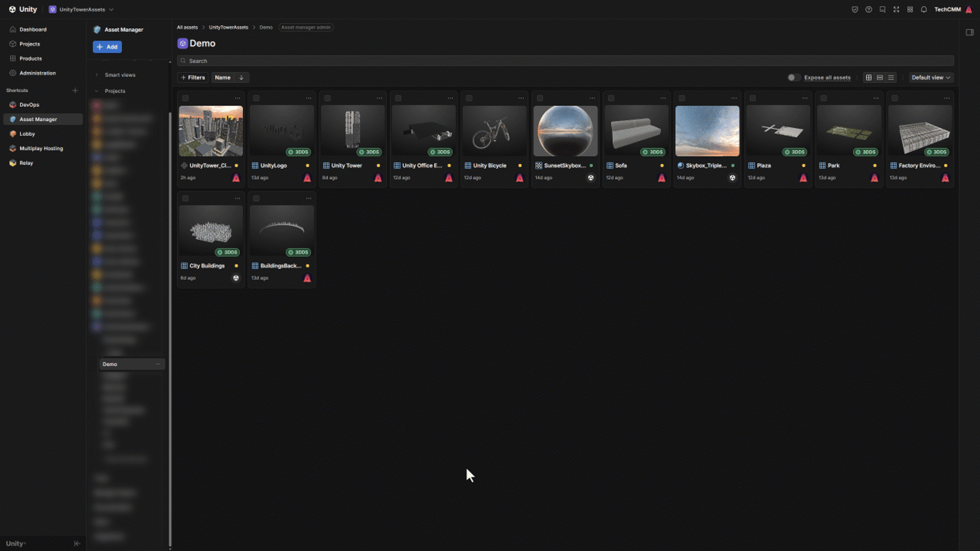This screenshot has height=551, width=980.
Task: Click the Filters button
Action: pyautogui.click(x=193, y=77)
